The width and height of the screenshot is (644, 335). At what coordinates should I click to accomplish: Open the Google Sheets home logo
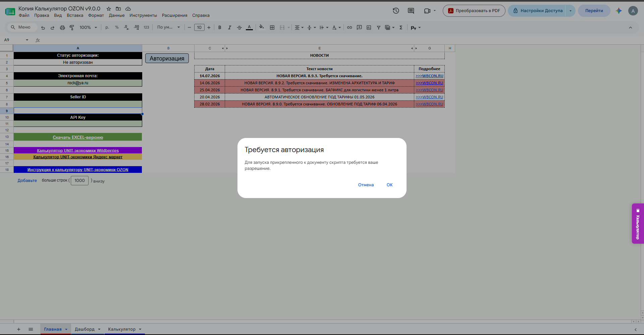coord(10,12)
